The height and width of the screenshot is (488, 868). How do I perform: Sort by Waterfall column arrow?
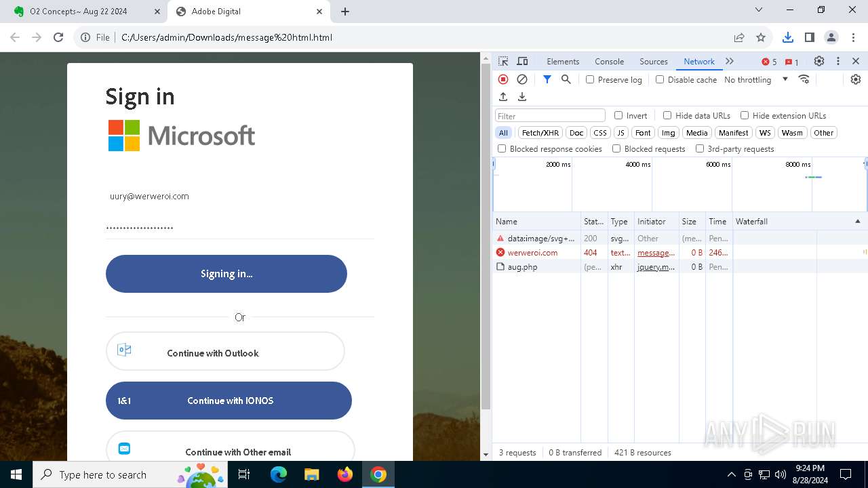[857, 222]
